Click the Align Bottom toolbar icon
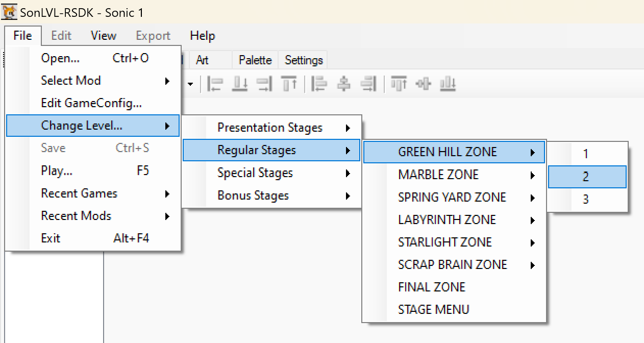 click(239, 84)
